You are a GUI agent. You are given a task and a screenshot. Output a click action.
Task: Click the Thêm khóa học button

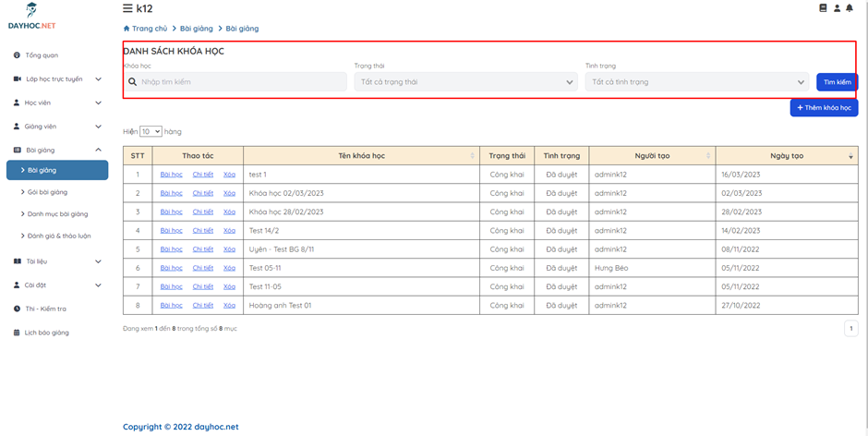(x=824, y=108)
